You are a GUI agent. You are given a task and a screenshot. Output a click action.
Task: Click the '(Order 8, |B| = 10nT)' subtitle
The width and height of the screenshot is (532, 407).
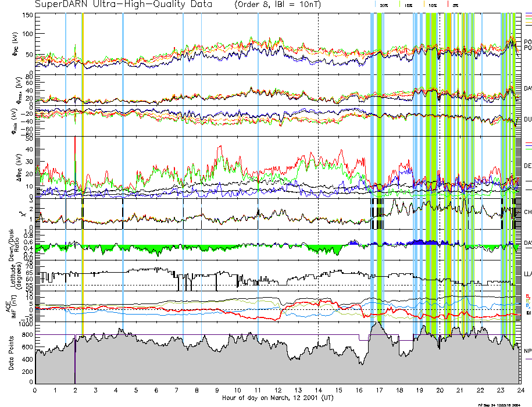[x=277, y=5]
